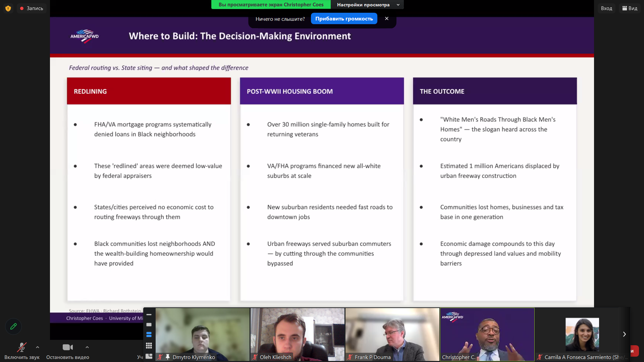The height and width of the screenshot is (362, 644).
Task: Open the Вид view menu
Action: [x=630, y=8]
